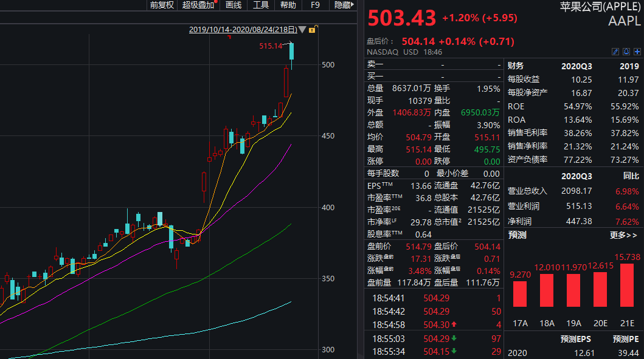Click the 财务 financials header
The width and height of the screenshot is (644, 359).
pos(516,66)
